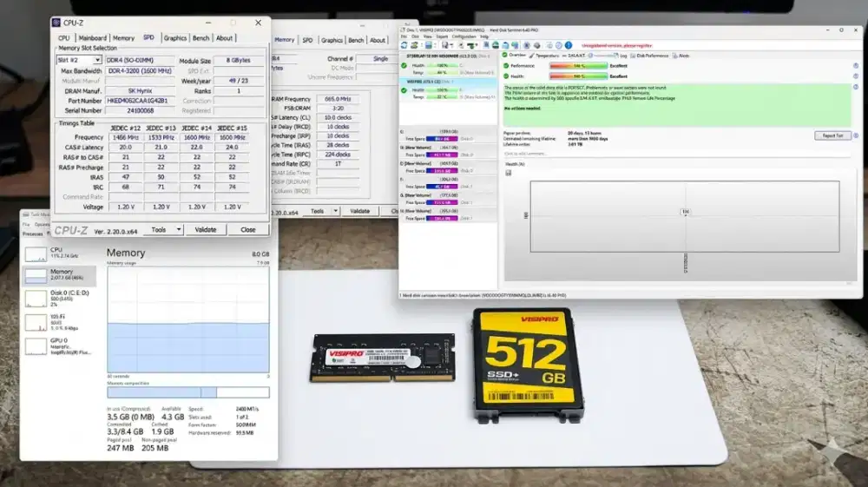Screen dimensions: 868x487
Task: Select CPU graph thumbnail in Task Manager
Action: 36,254
